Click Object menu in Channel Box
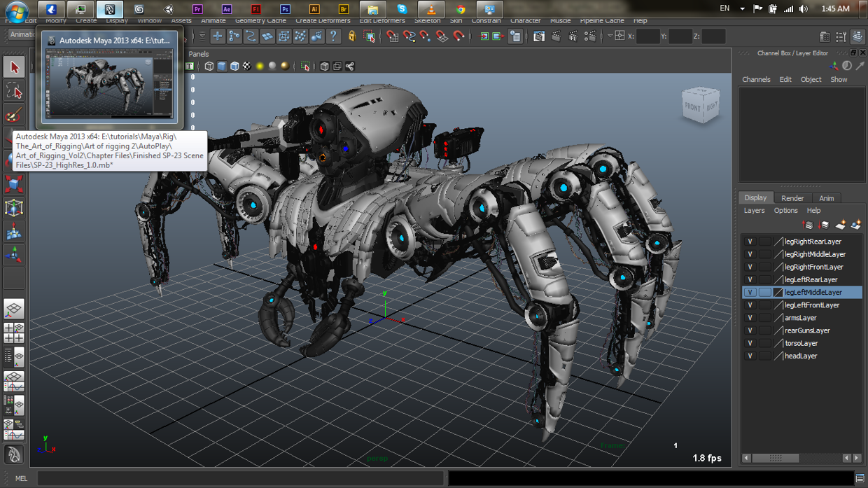This screenshot has height=488, width=868. pyautogui.click(x=811, y=80)
